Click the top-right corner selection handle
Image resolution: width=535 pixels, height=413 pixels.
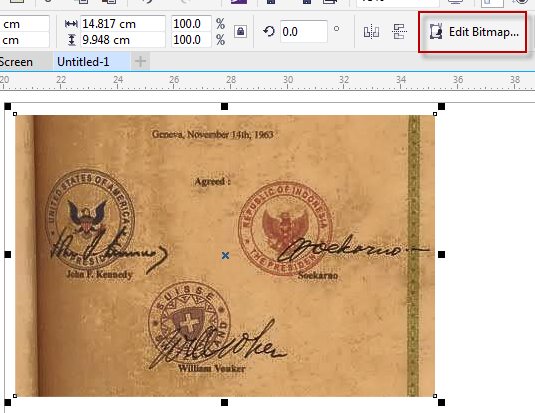coord(441,106)
